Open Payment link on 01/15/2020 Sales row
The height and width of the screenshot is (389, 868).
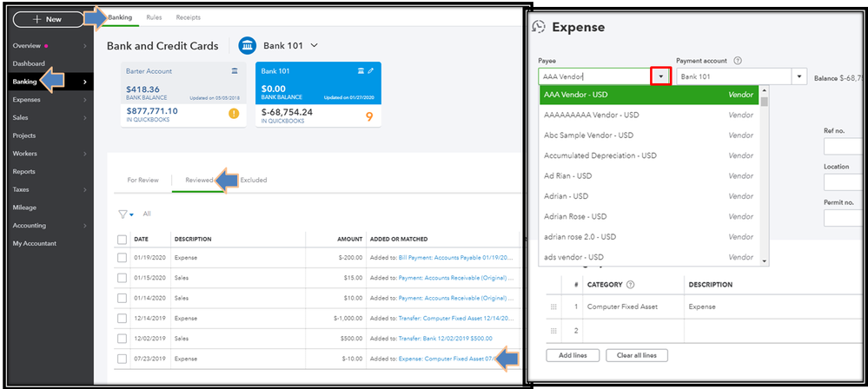pyautogui.click(x=455, y=278)
